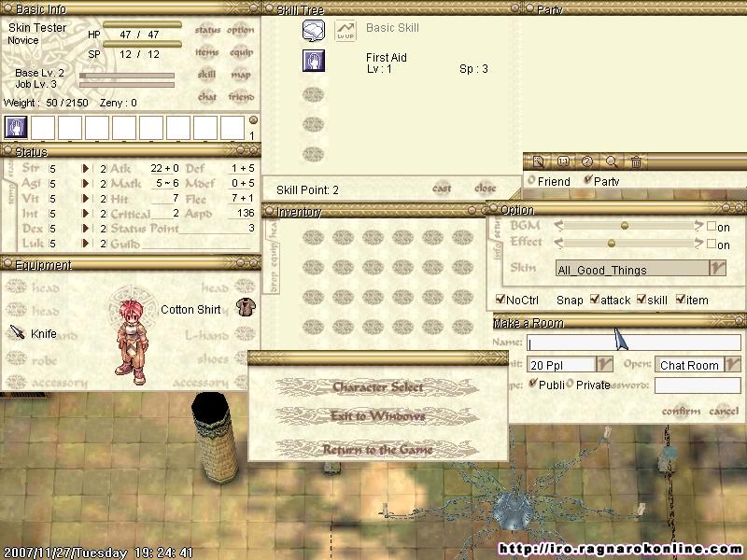Click the character sprite in Equipment window
The image size is (747, 560).
coord(131,342)
